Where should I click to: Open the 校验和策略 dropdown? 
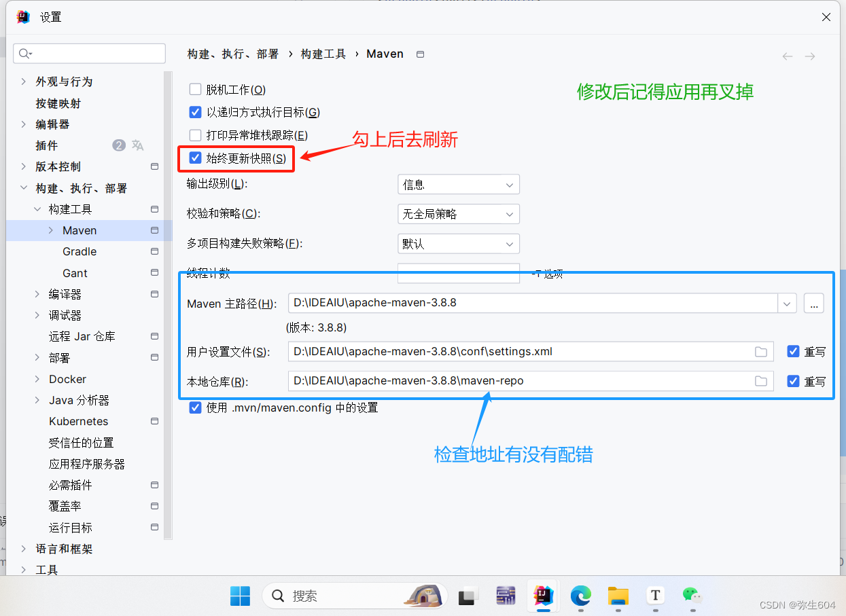pyautogui.click(x=459, y=214)
